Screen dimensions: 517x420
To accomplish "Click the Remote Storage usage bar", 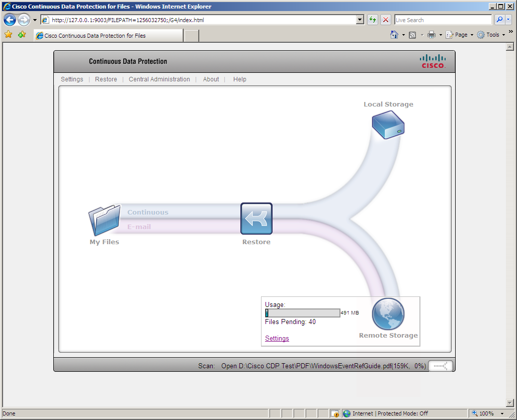I will [303, 313].
